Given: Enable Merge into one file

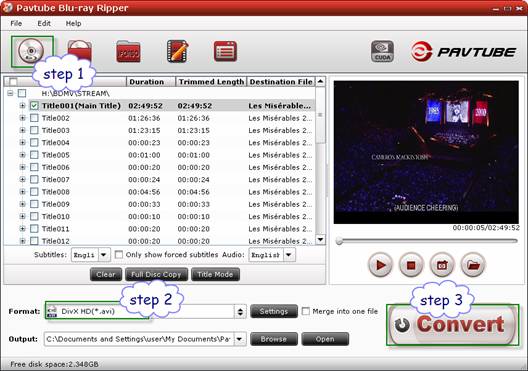Looking at the screenshot, I should point(306,311).
